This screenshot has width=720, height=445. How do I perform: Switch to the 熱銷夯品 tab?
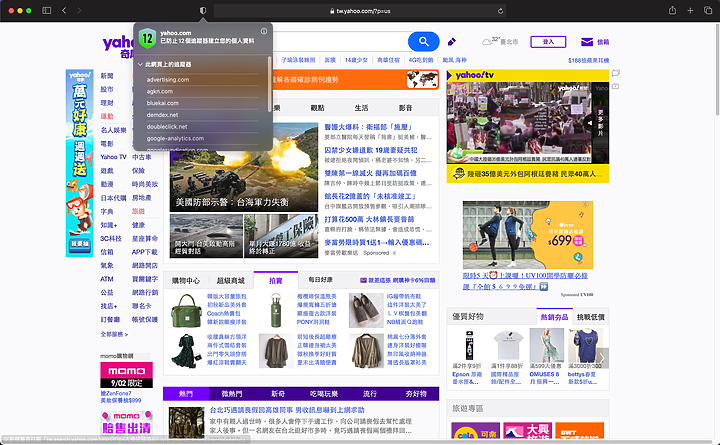(554, 317)
